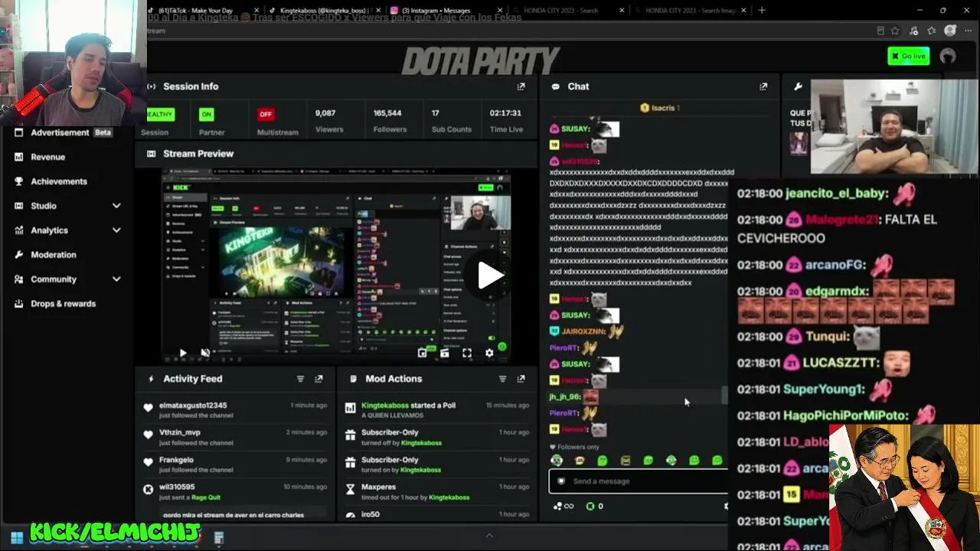980x551 pixels.
Task: Open the browser three-dots menu
Action: click(967, 31)
